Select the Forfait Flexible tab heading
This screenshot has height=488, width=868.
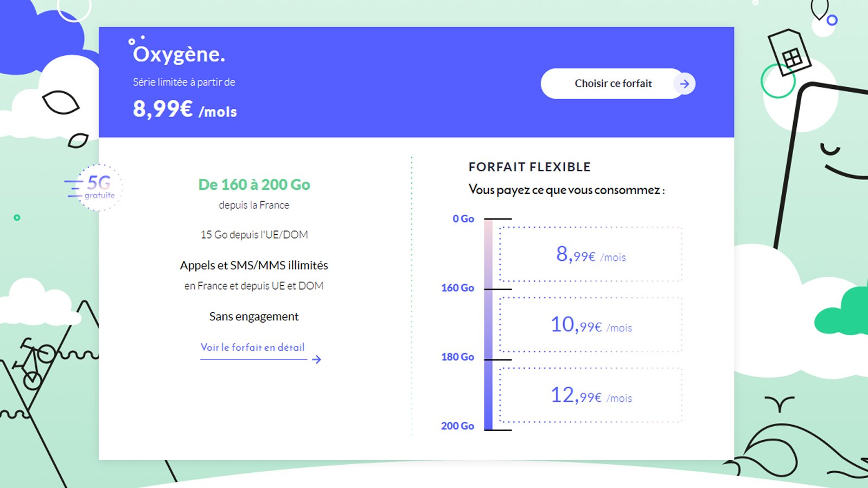pos(531,167)
